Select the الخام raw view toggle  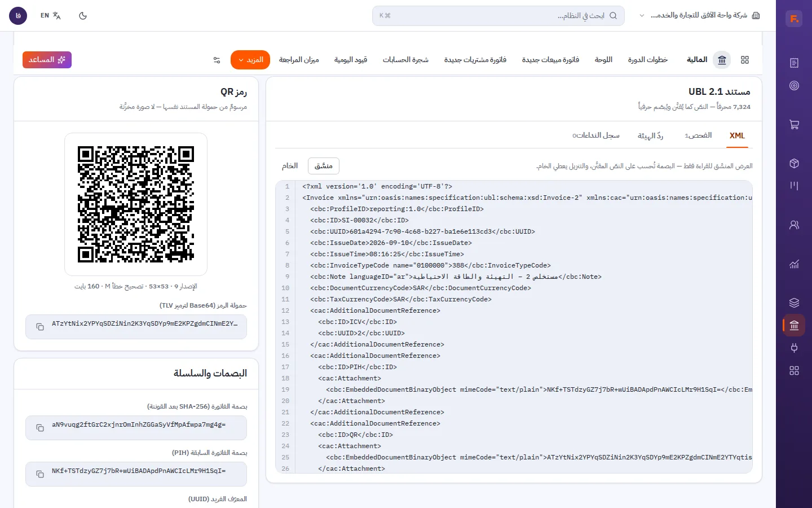290,166
